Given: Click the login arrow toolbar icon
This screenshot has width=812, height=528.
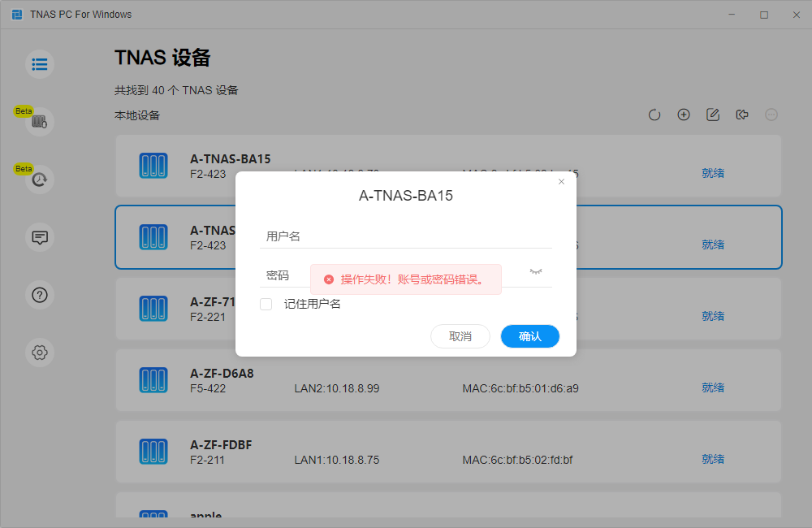Looking at the screenshot, I should click(742, 115).
